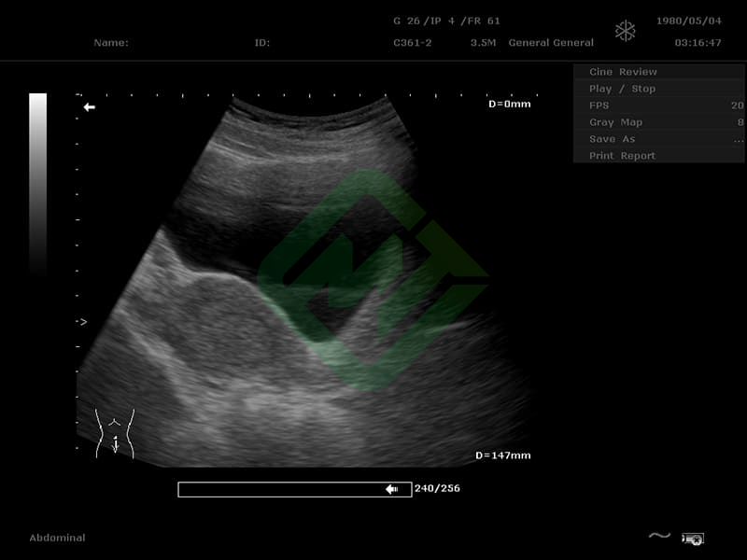Image resolution: width=747 pixels, height=560 pixels.
Task: Click the Abdominal exam mode label
Action: pyautogui.click(x=57, y=538)
